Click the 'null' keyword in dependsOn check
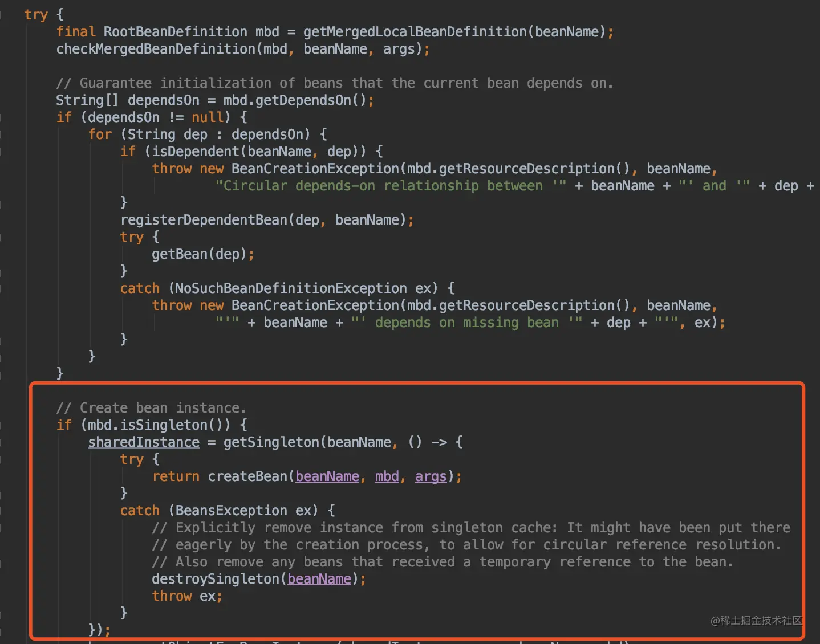The width and height of the screenshot is (820, 644). point(207,117)
